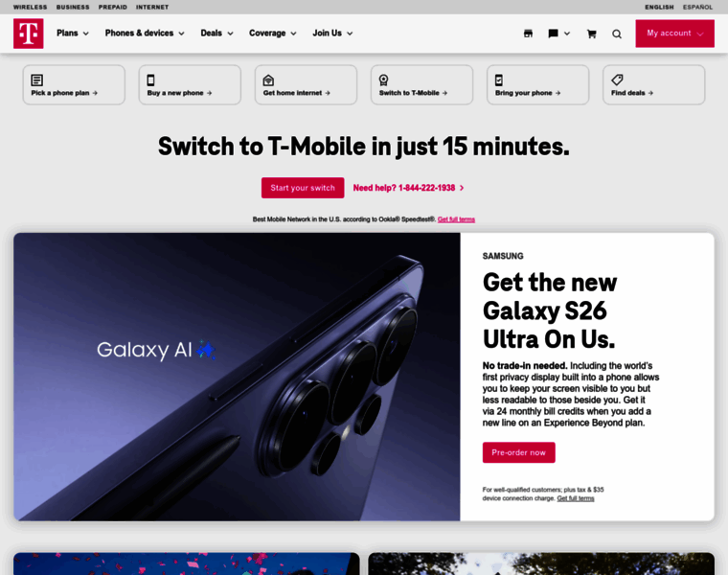Viewport: 728px width, 575px height.
Task: Switch language to Español
Action: click(x=697, y=7)
